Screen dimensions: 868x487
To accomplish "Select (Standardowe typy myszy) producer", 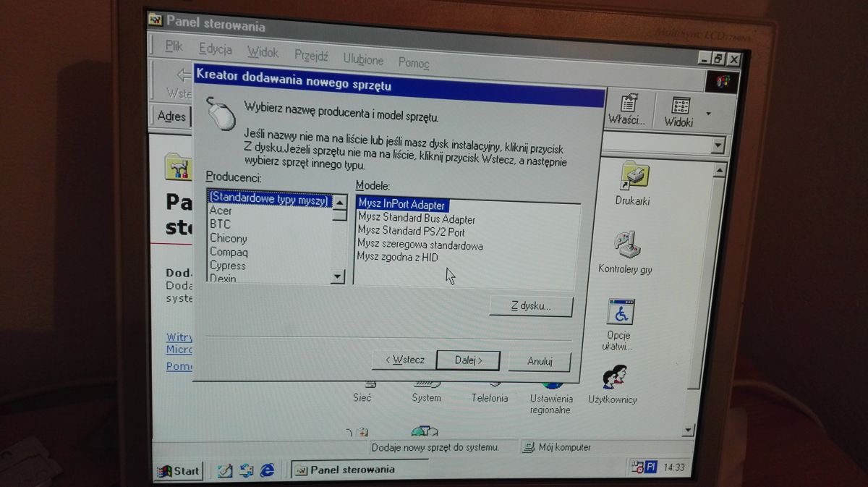I will point(268,198).
